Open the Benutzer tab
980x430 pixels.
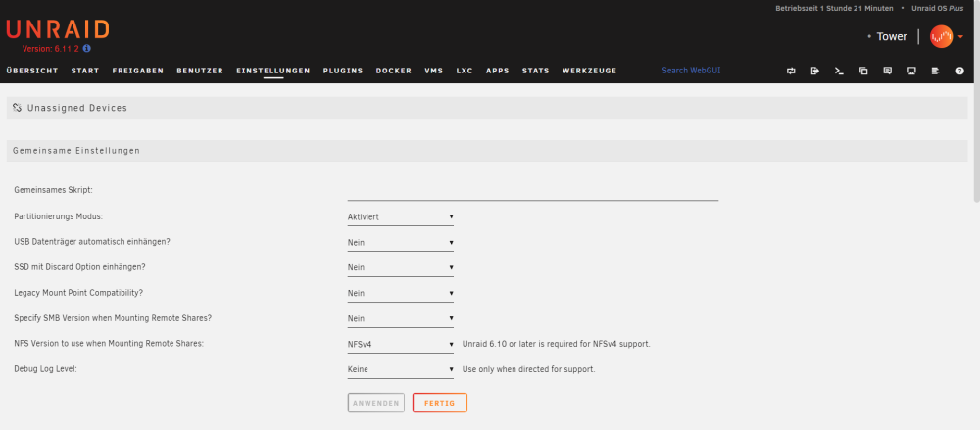[200, 71]
